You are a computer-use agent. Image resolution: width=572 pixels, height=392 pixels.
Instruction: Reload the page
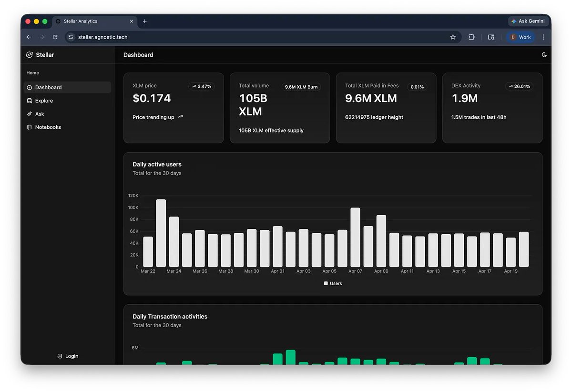pos(55,37)
